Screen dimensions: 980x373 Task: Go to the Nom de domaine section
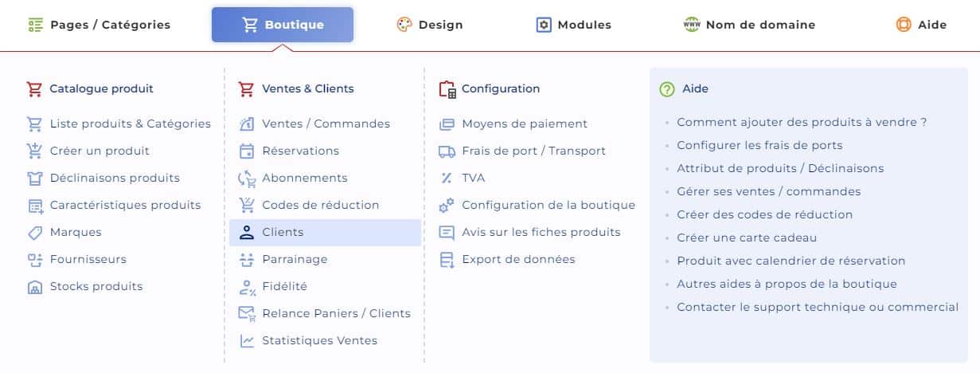pyautogui.click(x=749, y=25)
